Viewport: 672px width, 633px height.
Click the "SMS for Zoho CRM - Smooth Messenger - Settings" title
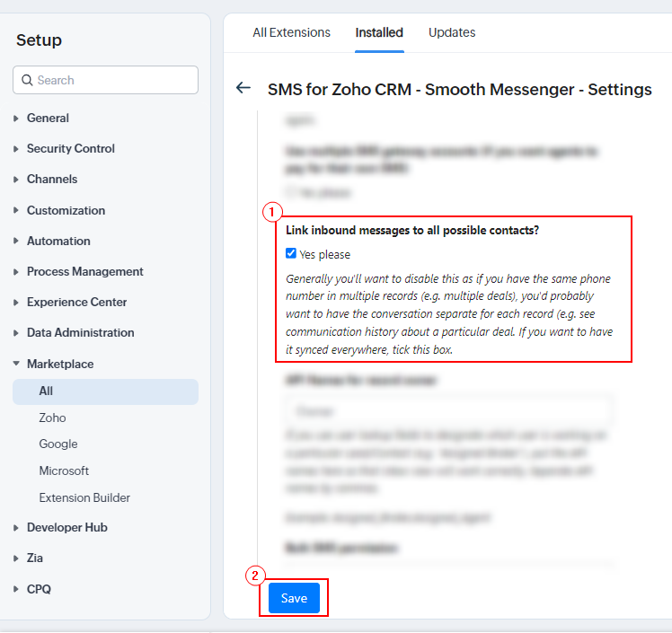459,90
